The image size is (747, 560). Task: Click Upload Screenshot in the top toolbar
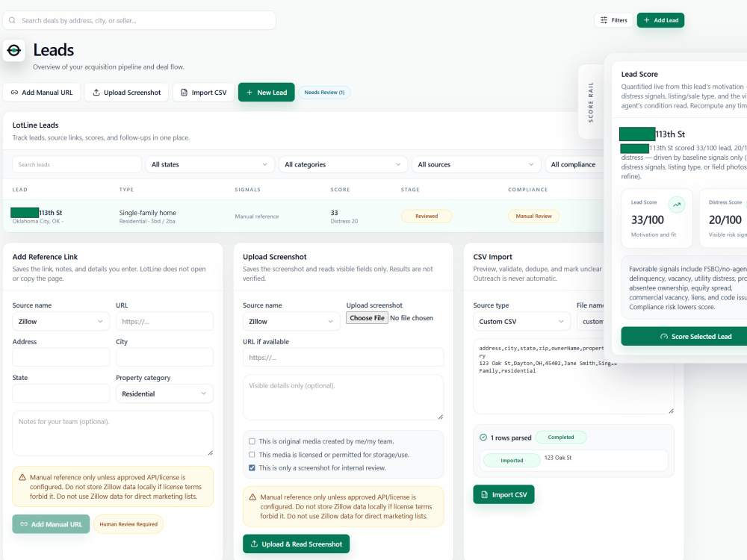126,93
